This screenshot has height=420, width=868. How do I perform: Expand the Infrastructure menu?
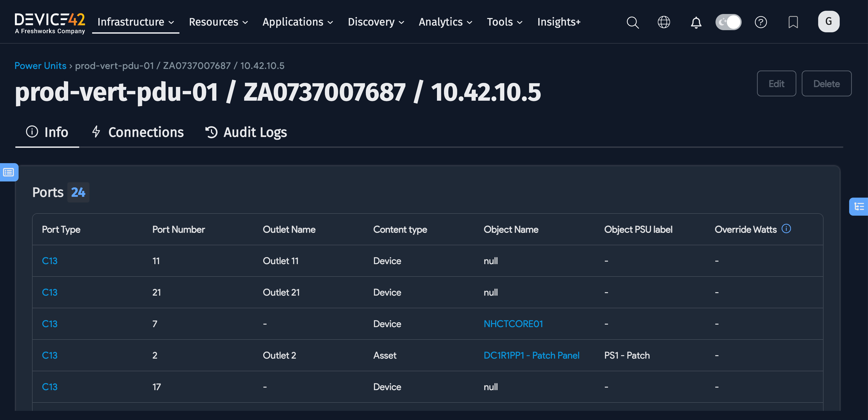(136, 22)
